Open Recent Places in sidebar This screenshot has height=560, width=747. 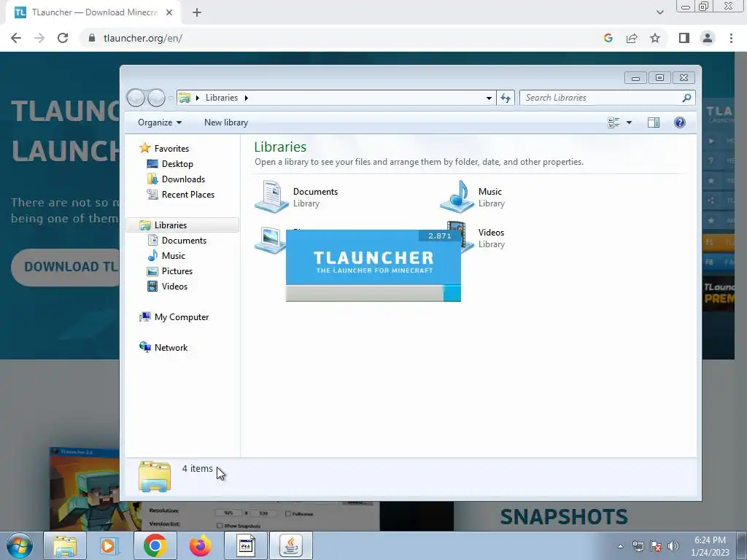(x=181, y=194)
